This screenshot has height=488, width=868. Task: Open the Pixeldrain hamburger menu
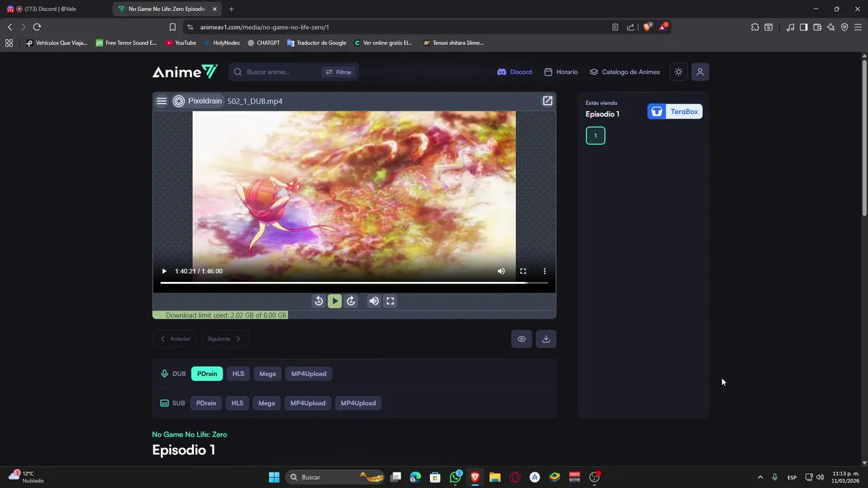click(161, 101)
